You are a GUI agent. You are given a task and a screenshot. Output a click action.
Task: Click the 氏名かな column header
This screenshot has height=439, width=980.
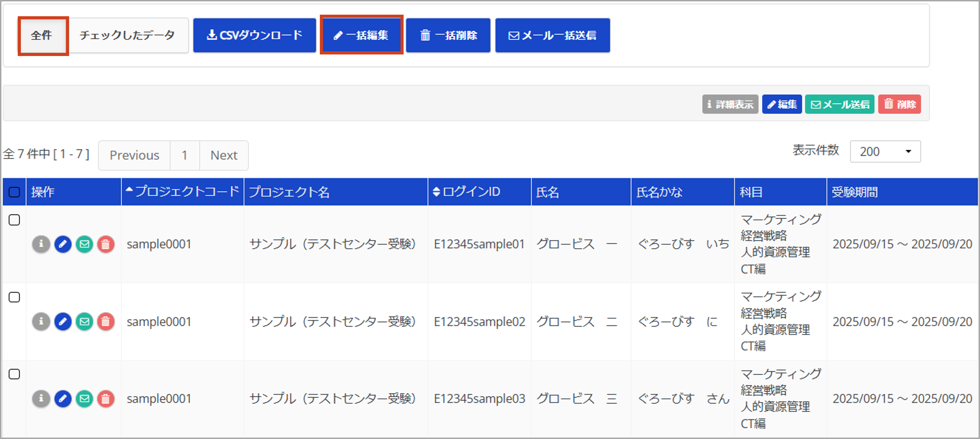pos(683,192)
